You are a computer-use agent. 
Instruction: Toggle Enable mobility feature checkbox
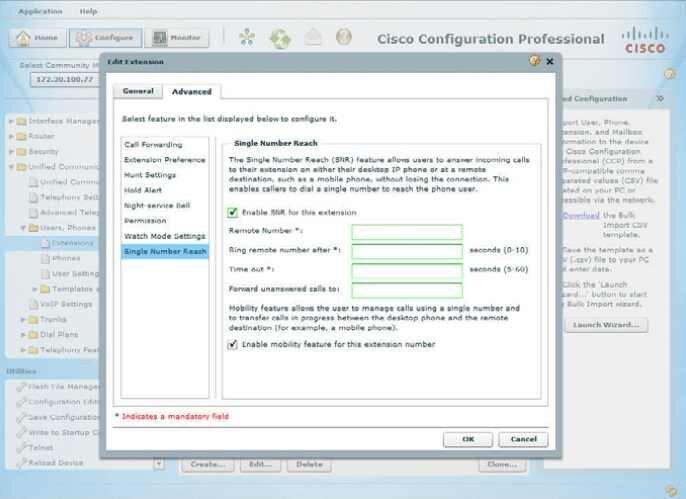click(x=232, y=345)
